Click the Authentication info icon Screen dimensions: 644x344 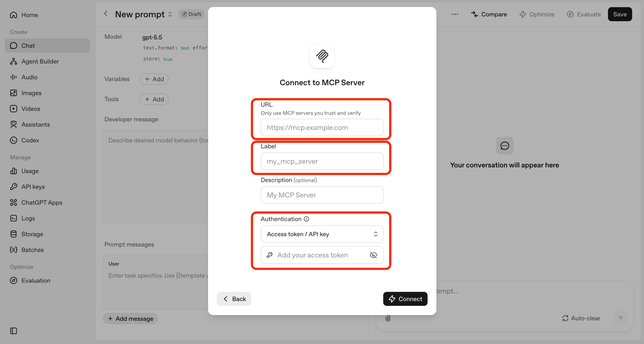click(x=306, y=219)
